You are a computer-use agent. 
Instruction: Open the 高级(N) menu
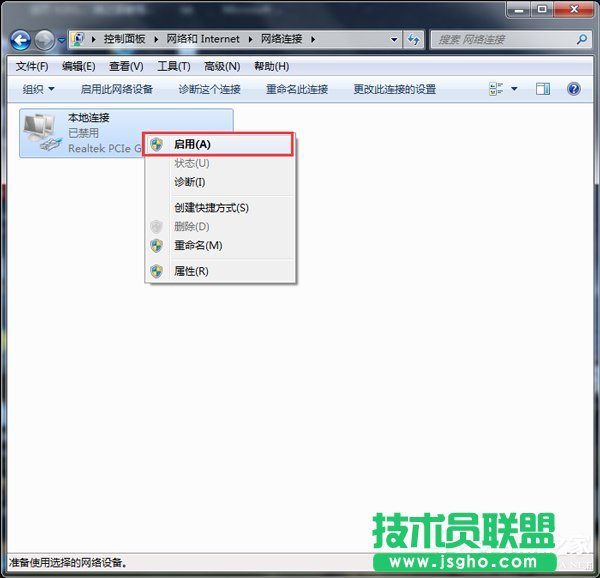point(222,67)
